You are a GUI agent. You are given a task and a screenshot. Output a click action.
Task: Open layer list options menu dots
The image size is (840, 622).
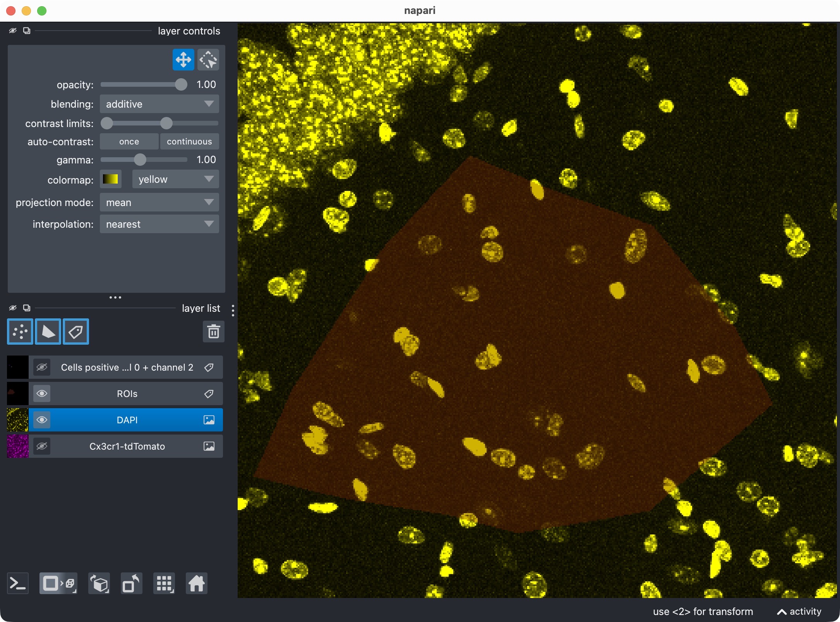click(233, 311)
